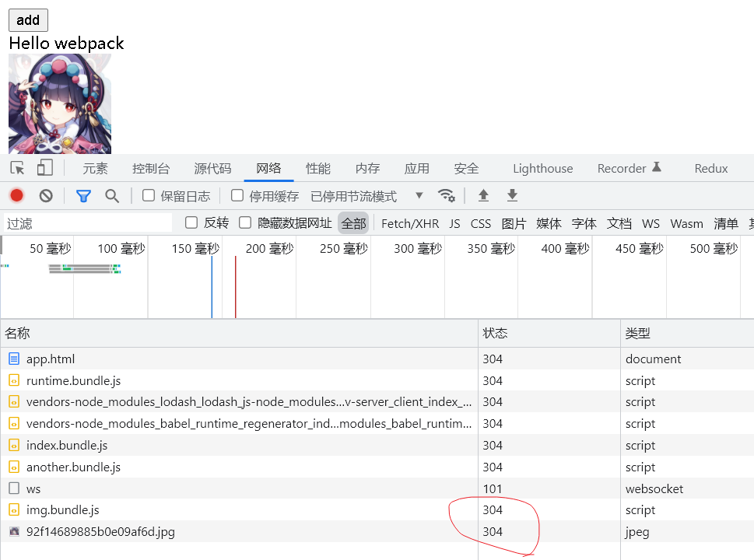Toggle the network filter funnel icon
Viewport: 754px width, 560px height.
tap(83, 196)
